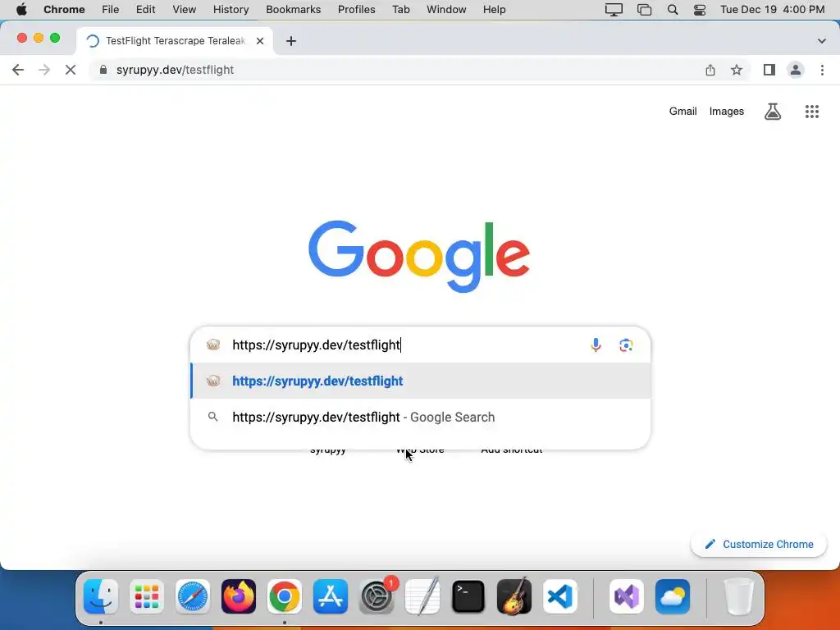Open the Chrome application menu
Viewport: 840px width, 630px height.
point(64,10)
